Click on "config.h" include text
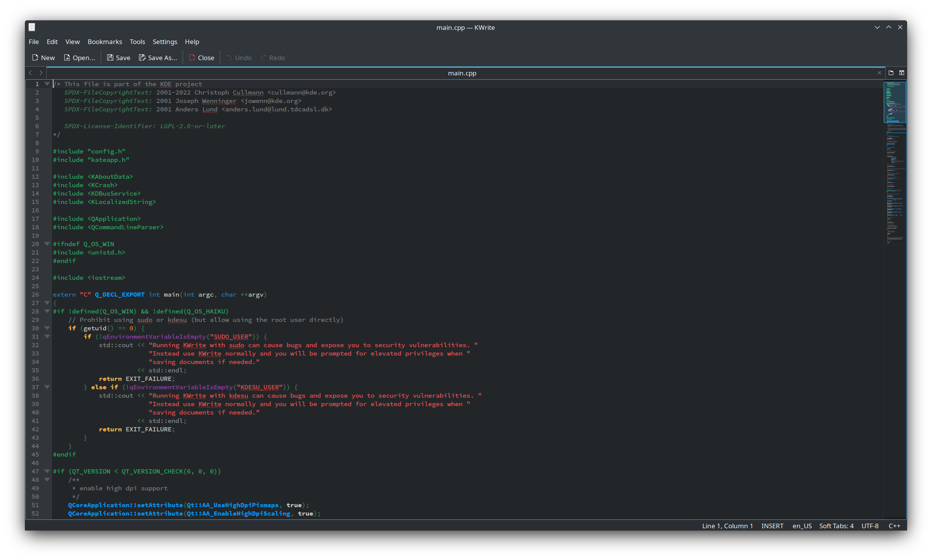Viewport: 932px width, 560px height. [106, 151]
